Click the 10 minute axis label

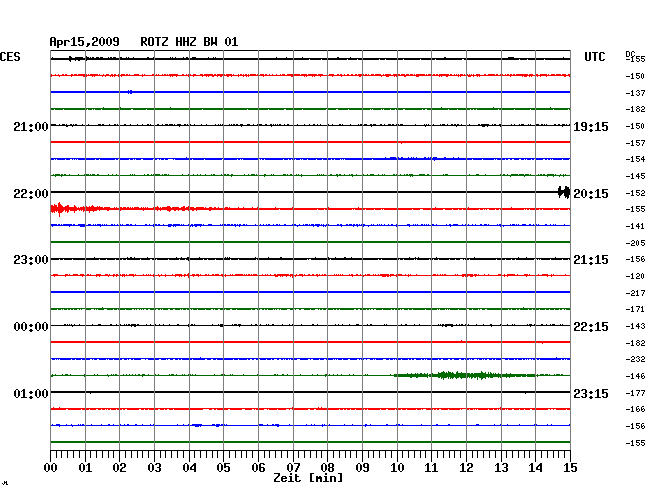pyautogui.click(x=397, y=467)
